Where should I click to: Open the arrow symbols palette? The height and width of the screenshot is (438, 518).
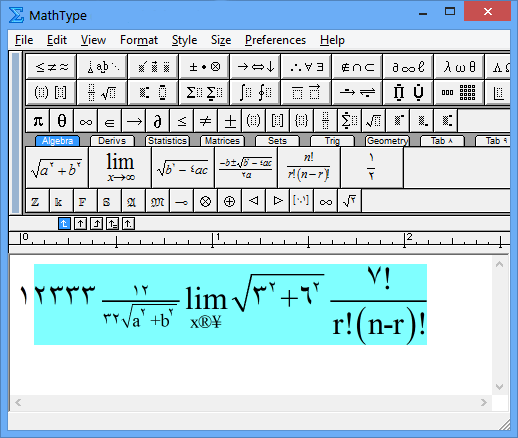pyautogui.click(x=255, y=67)
